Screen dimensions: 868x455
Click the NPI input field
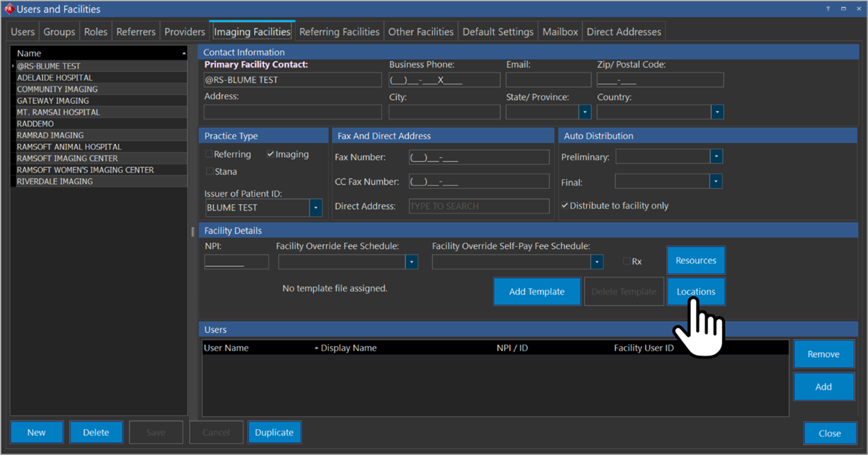236,262
